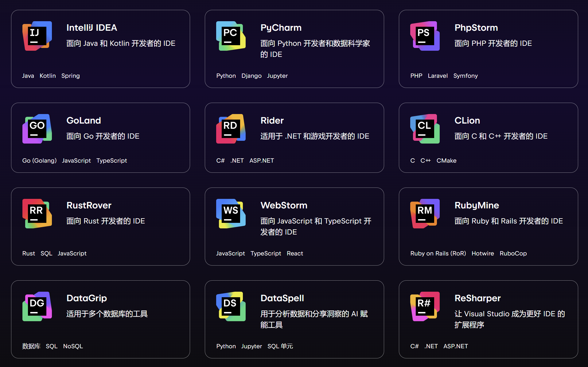This screenshot has height=367, width=588.
Task: Select the DataSpell product title
Action: 282,298
